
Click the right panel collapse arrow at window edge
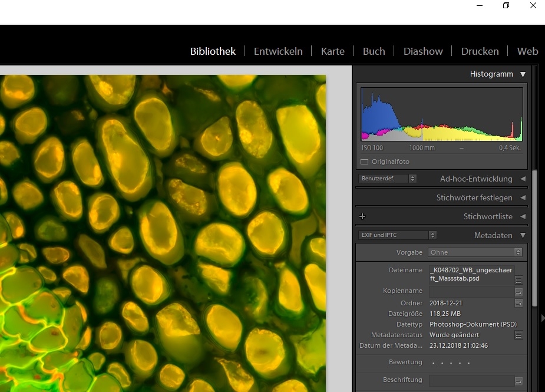[x=541, y=318]
